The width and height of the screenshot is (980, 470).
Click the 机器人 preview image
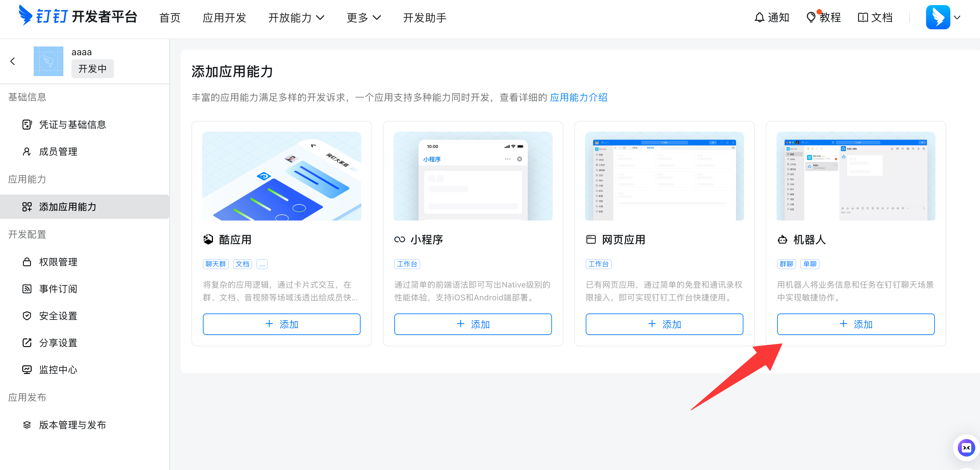tap(856, 176)
